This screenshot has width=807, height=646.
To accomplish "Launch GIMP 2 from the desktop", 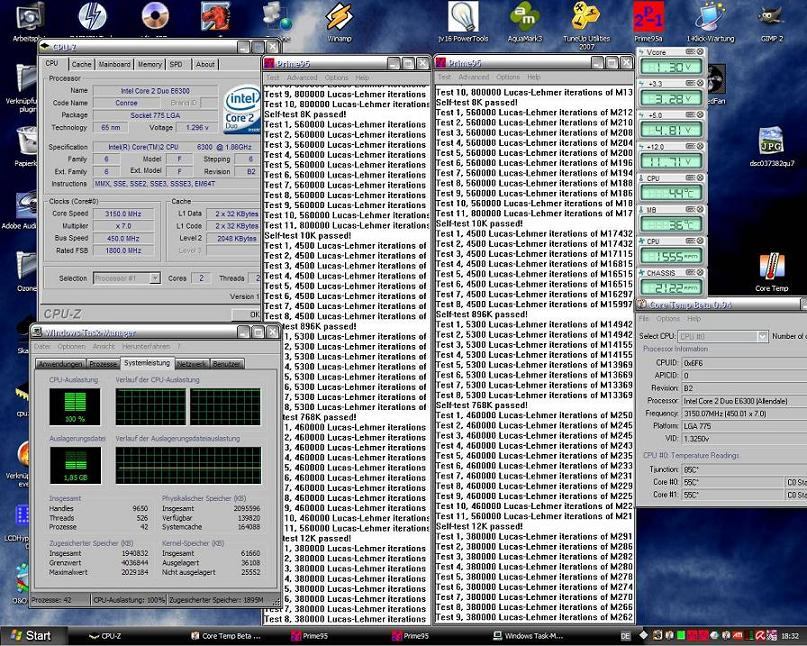I will tap(771, 23).
